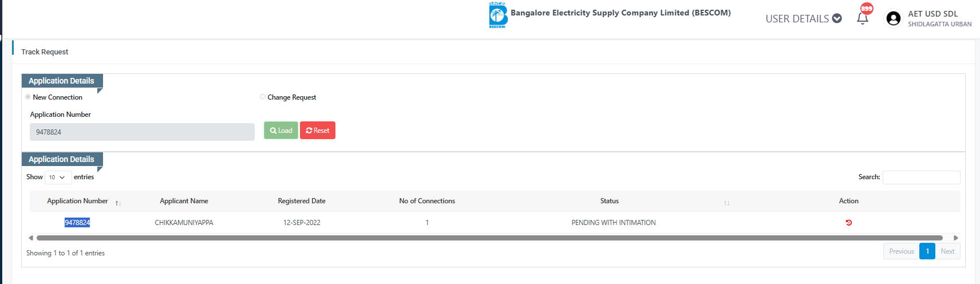Open the notifications bell icon
This screenshot has height=284, width=980.
pyautogui.click(x=862, y=18)
